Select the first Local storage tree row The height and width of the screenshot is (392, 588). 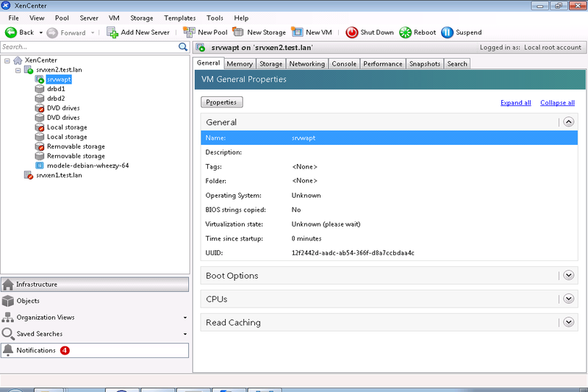(67, 127)
